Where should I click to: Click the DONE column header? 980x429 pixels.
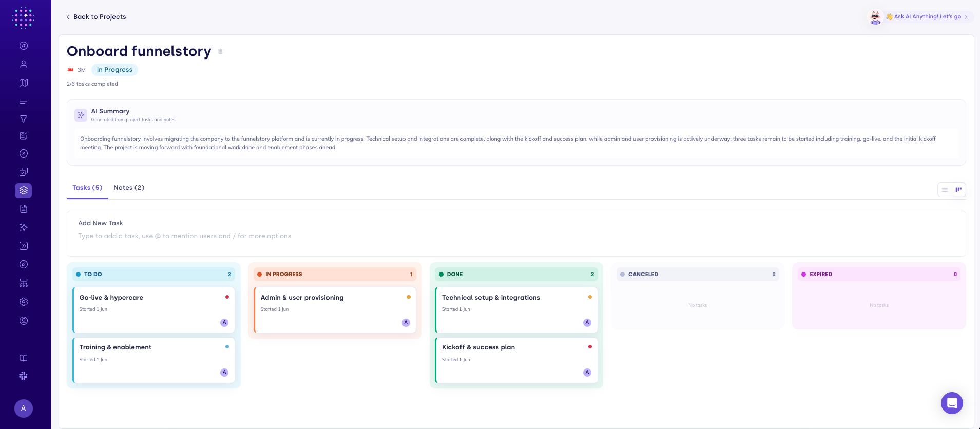click(516, 274)
